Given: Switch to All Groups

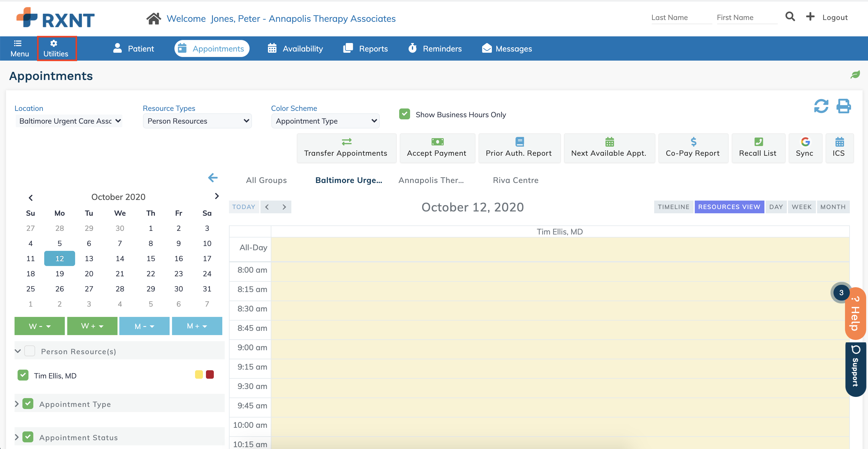Looking at the screenshot, I should [267, 180].
